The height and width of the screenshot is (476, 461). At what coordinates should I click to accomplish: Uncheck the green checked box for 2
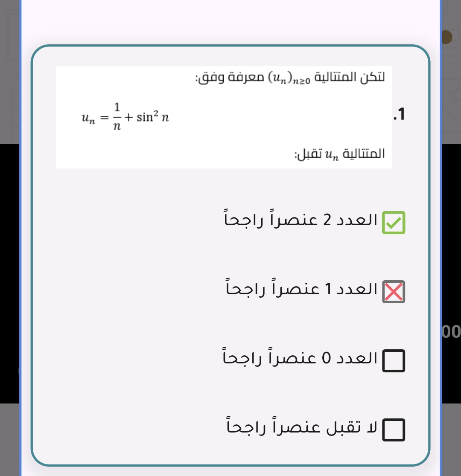394,223
